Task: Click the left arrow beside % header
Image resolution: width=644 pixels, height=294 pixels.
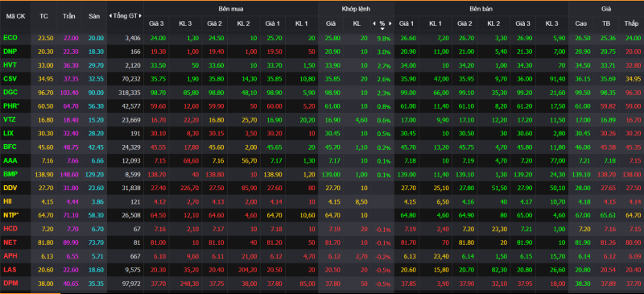Action: (x=374, y=24)
